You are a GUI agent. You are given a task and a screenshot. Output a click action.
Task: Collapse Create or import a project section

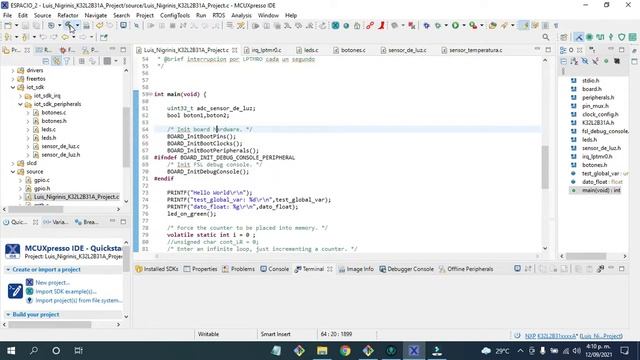[x=8, y=269]
